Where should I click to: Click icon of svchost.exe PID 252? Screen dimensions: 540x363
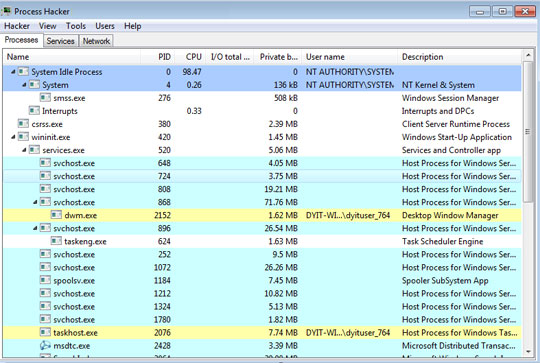(x=45, y=255)
